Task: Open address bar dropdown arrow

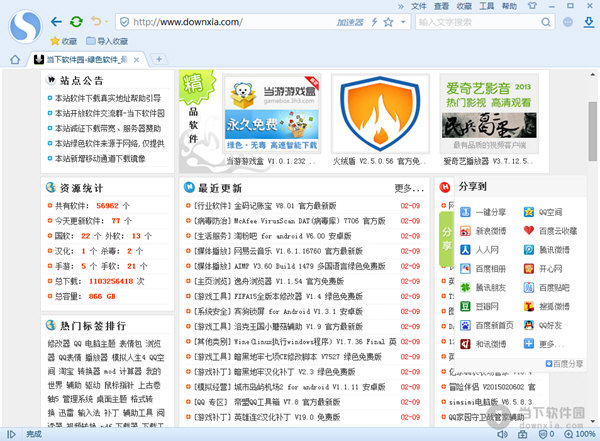Action: [403, 22]
